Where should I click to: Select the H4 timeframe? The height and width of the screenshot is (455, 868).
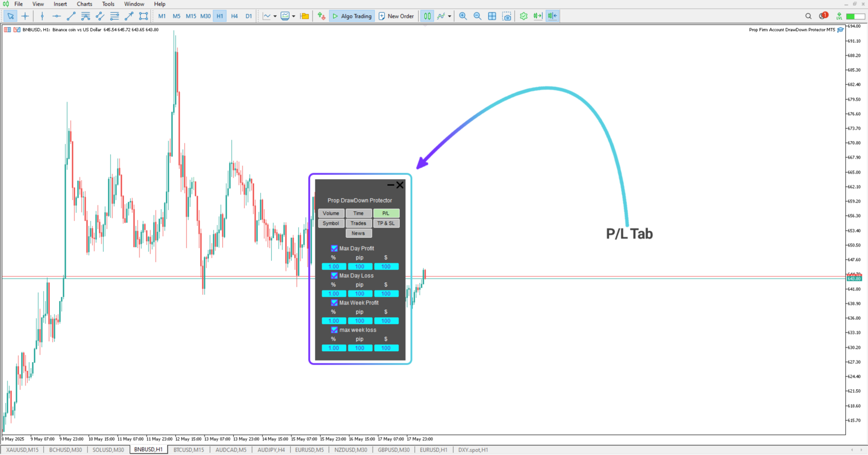[x=234, y=16]
